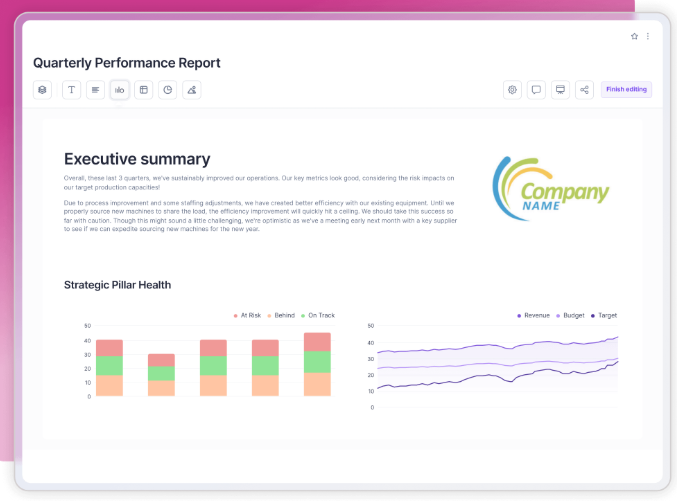Insert a bar chart block
Screen dimensions: 677x501
tap(120, 90)
